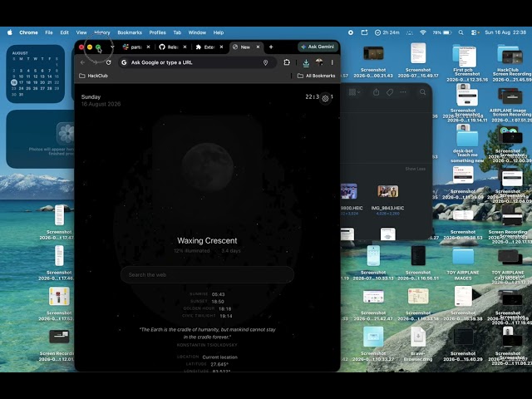Select Brave-Browser.dmg file on desktop
This screenshot has height=399, width=532.
418,337
